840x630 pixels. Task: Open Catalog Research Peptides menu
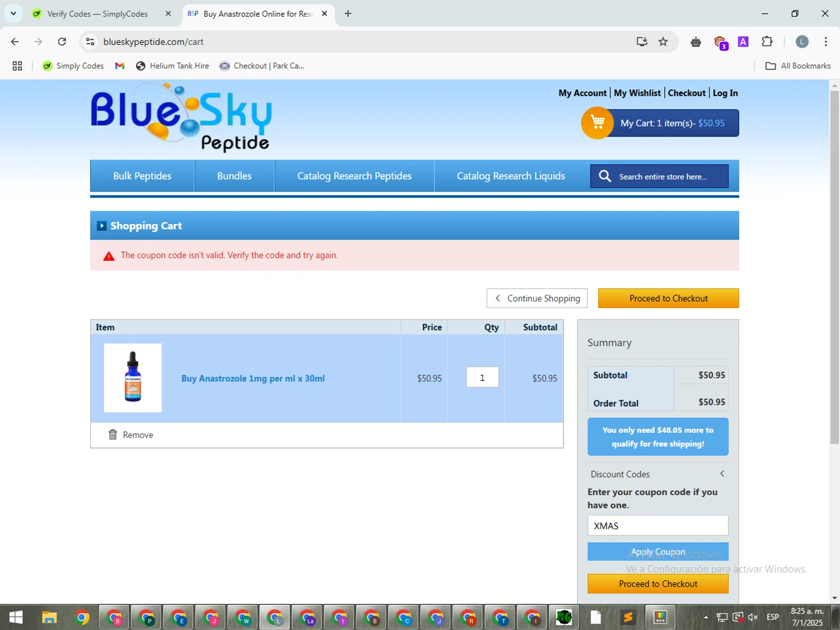(x=354, y=176)
